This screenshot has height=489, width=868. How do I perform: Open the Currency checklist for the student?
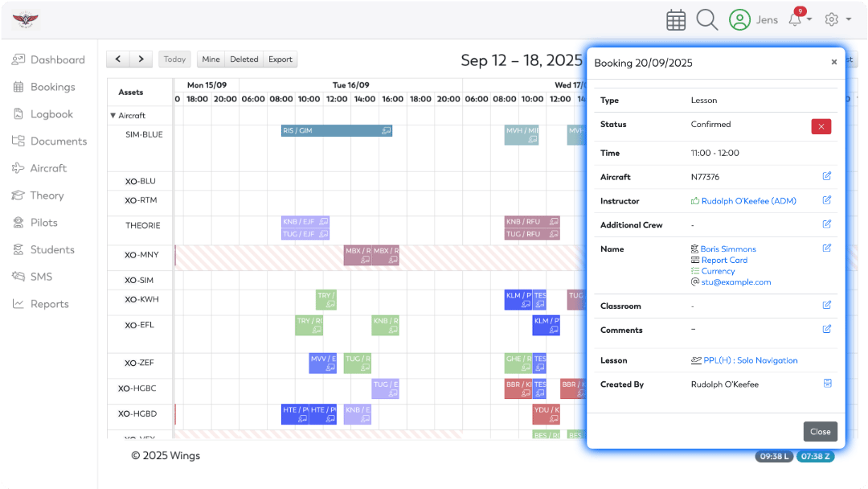(719, 270)
